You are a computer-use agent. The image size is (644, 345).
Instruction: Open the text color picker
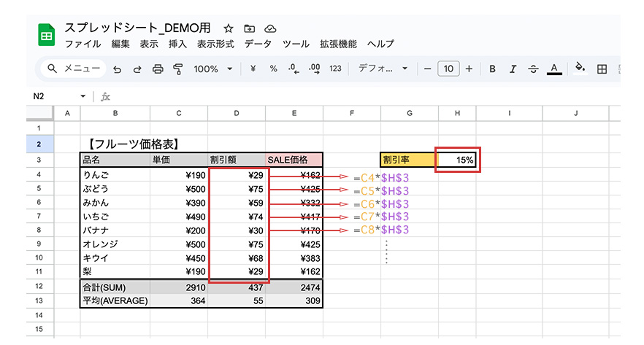click(554, 69)
